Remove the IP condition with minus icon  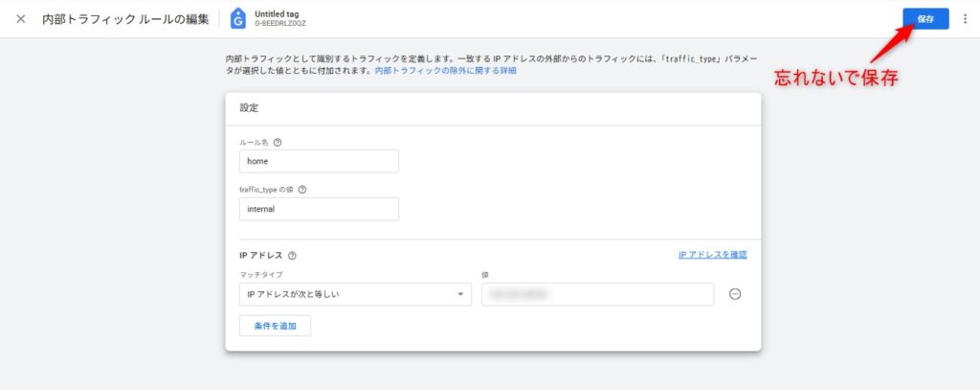click(735, 294)
